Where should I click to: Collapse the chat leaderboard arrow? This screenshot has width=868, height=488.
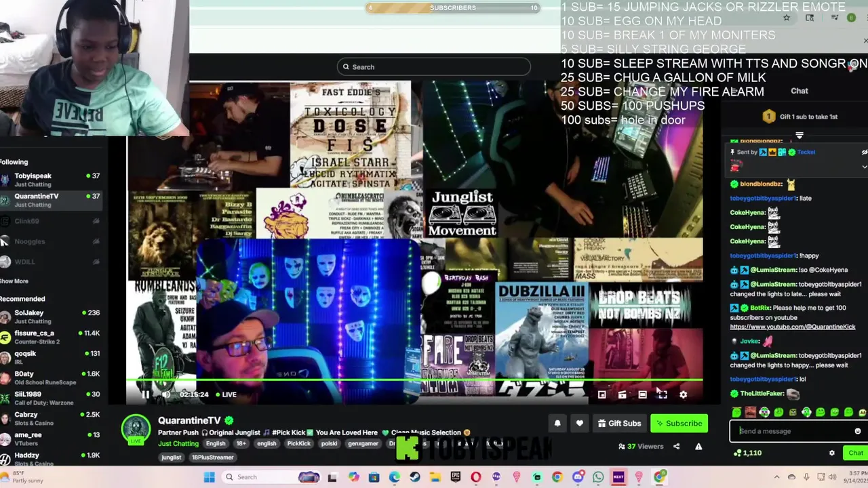[x=800, y=136]
